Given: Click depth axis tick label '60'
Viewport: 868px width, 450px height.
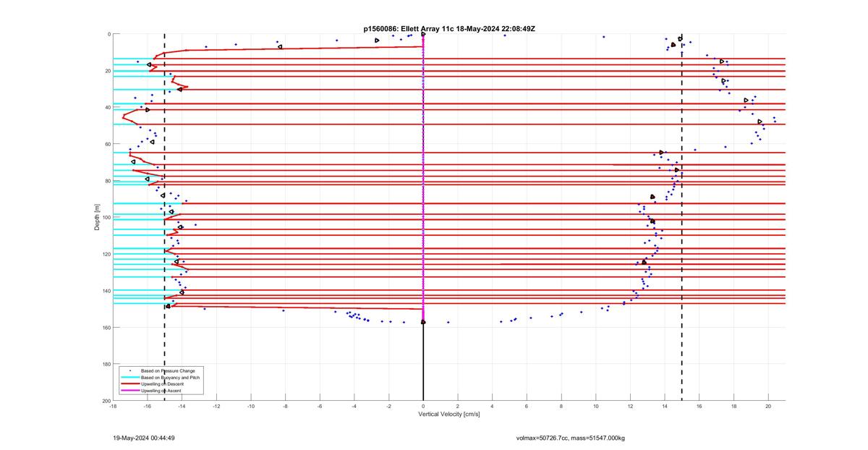Looking at the screenshot, I should coord(108,144).
